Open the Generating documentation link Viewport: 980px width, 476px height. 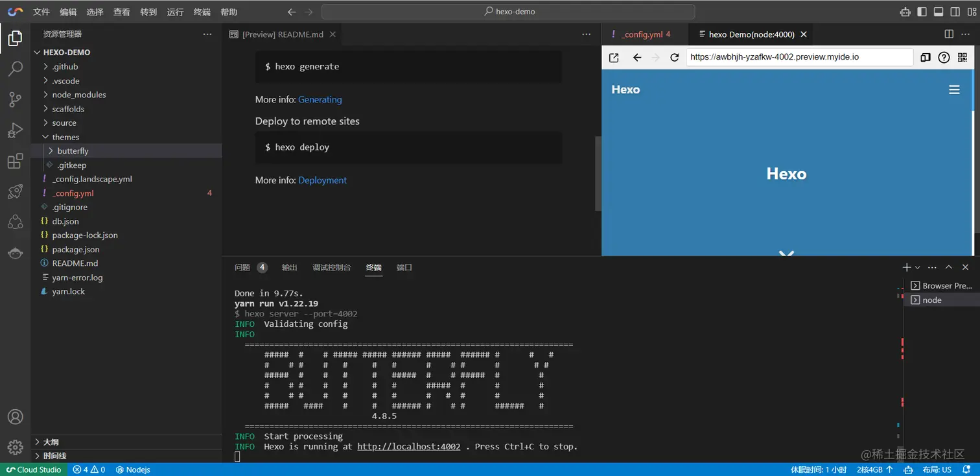click(x=320, y=100)
